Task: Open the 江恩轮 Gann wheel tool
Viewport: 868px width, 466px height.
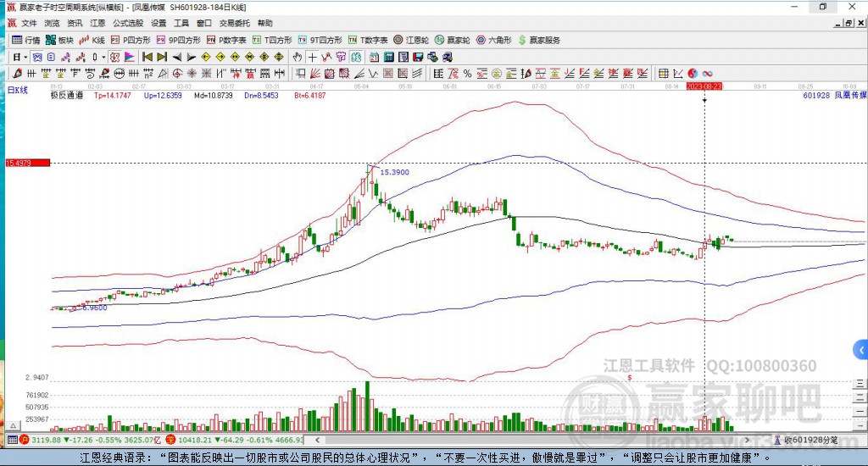Action: coord(412,40)
